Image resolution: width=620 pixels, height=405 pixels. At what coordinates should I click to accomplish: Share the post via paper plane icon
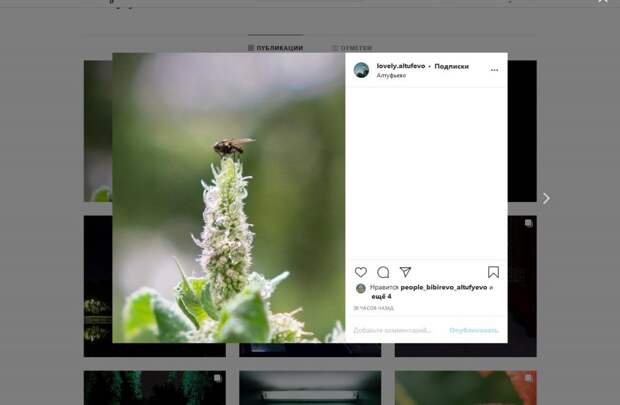(x=405, y=272)
